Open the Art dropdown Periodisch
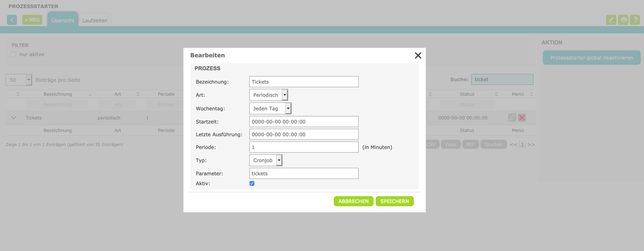The width and height of the screenshot is (644, 251). (x=269, y=95)
